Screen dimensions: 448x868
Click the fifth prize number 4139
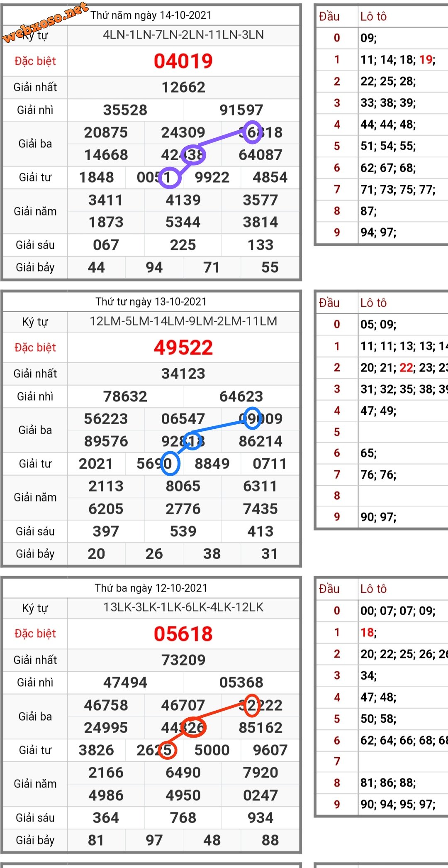183,200
